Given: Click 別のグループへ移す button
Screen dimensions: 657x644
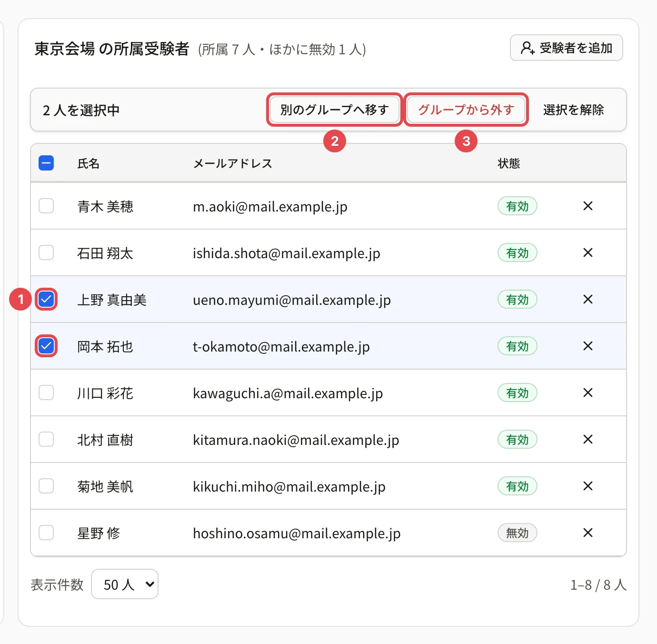Looking at the screenshot, I should (x=335, y=110).
